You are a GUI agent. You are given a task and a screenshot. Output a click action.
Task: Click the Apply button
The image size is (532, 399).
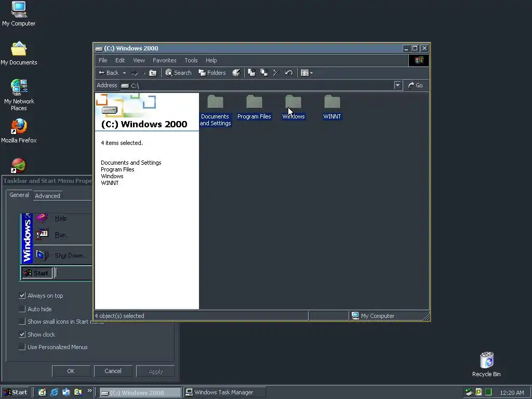pyautogui.click(x=155, y=371)
